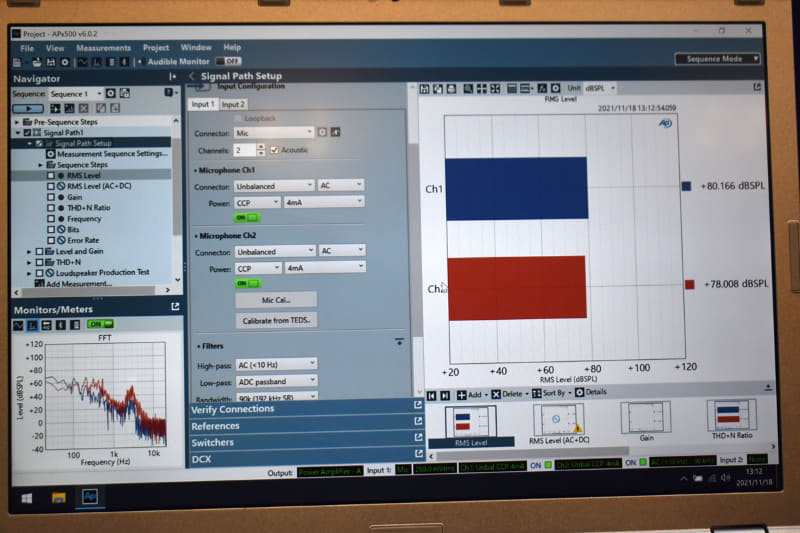Click the back chevron beside Signal Path Setup

click(192, 76)
